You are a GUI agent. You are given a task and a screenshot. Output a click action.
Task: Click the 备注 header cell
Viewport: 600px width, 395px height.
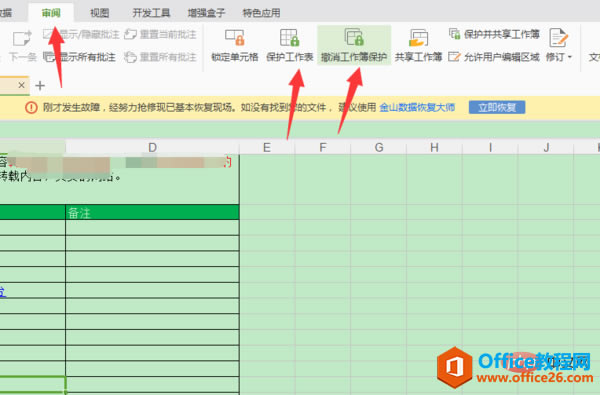click(x=152, y=212)
